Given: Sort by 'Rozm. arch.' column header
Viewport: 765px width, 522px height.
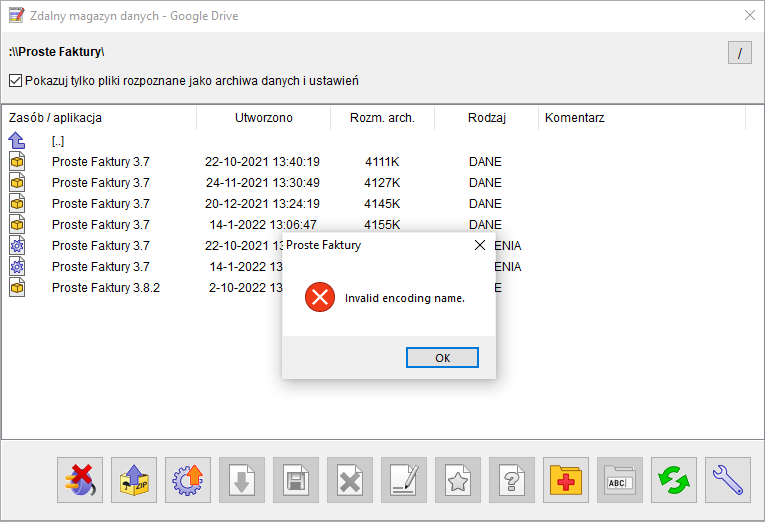Looking at the screenshot, I should pyautogui.click(x=382, y=118).
